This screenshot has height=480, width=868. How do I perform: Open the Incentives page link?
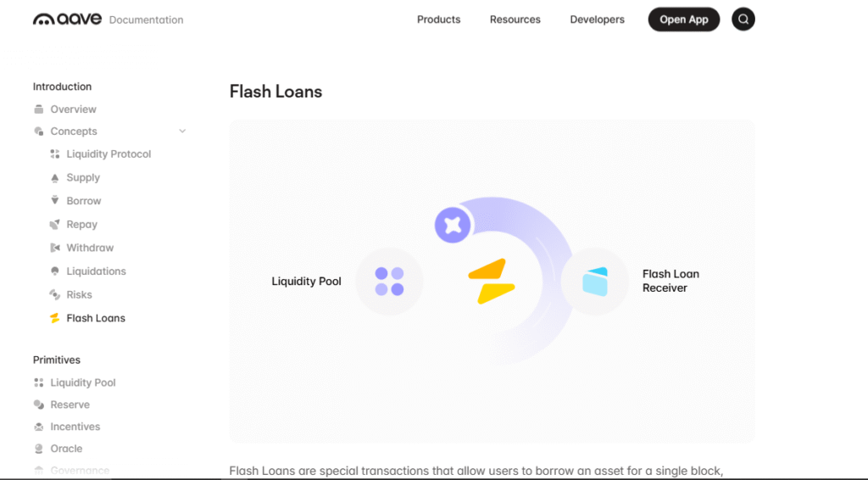click(75, 427)
